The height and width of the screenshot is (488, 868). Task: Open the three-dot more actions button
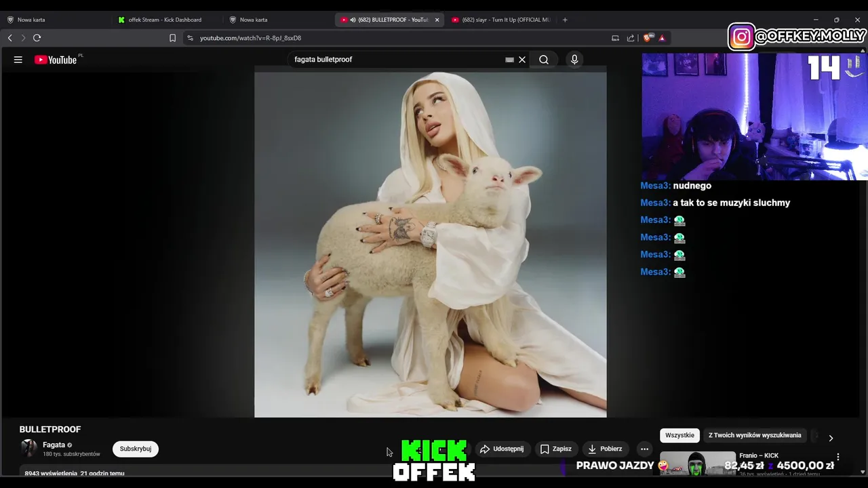[645, 449]
